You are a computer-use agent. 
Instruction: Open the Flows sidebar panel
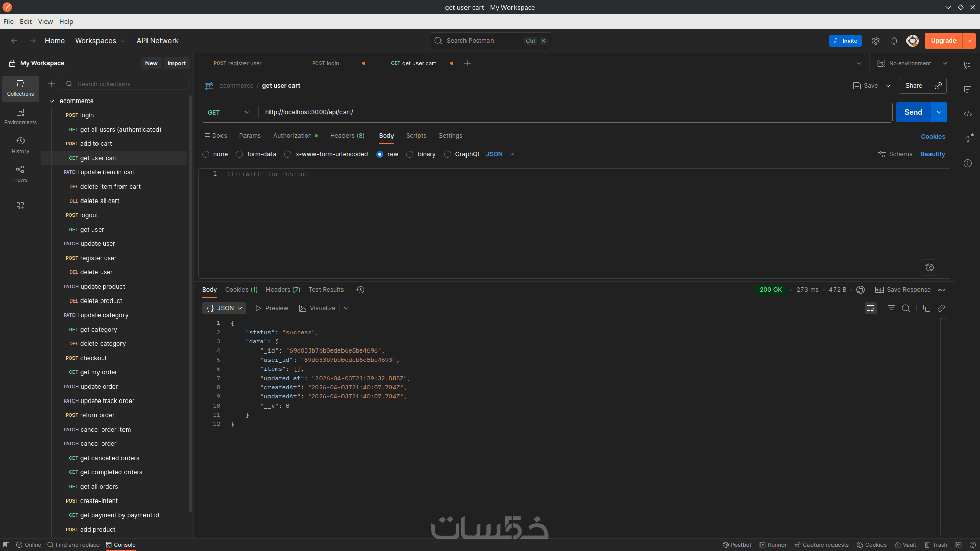20,173
